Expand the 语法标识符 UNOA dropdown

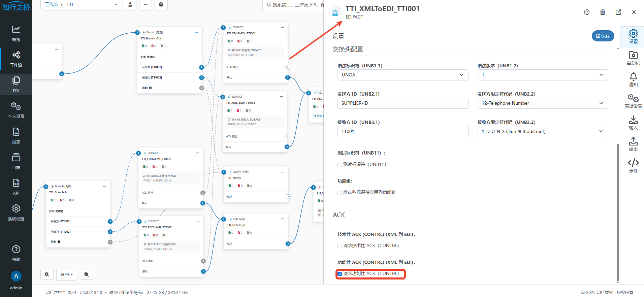click(x=402, y=75)
